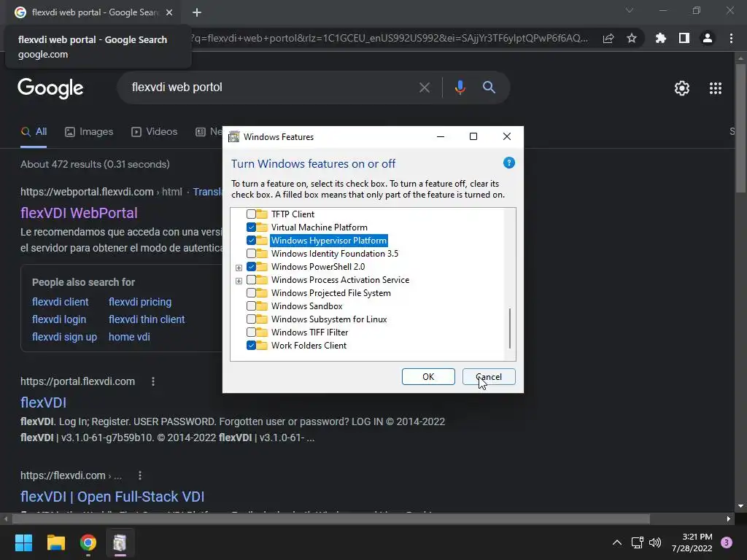Show hidden system tray icons

tap(616, 542)
